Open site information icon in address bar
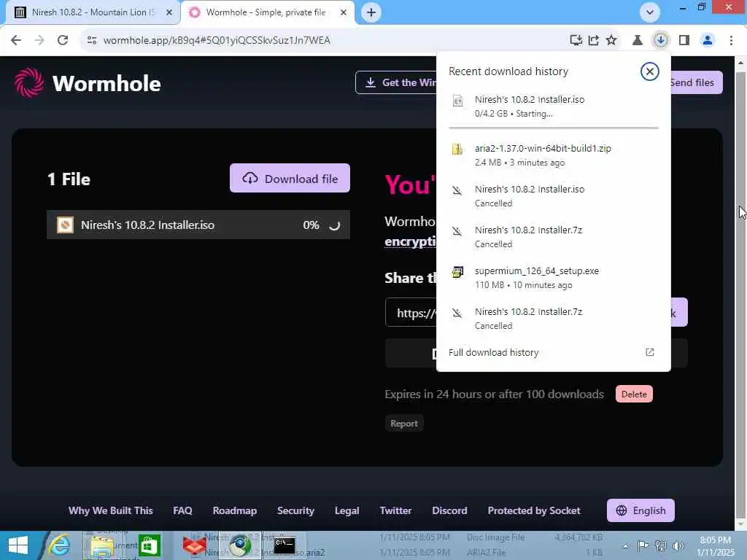The width and height of the screenshot is (747, 560). (92, 40)
